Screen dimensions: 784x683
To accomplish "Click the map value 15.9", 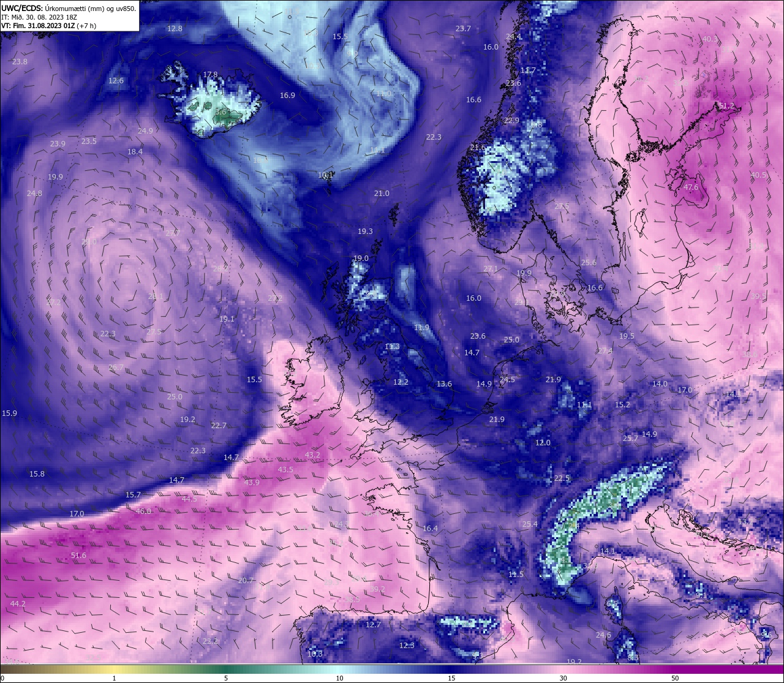I will click(x=10, y=413).
